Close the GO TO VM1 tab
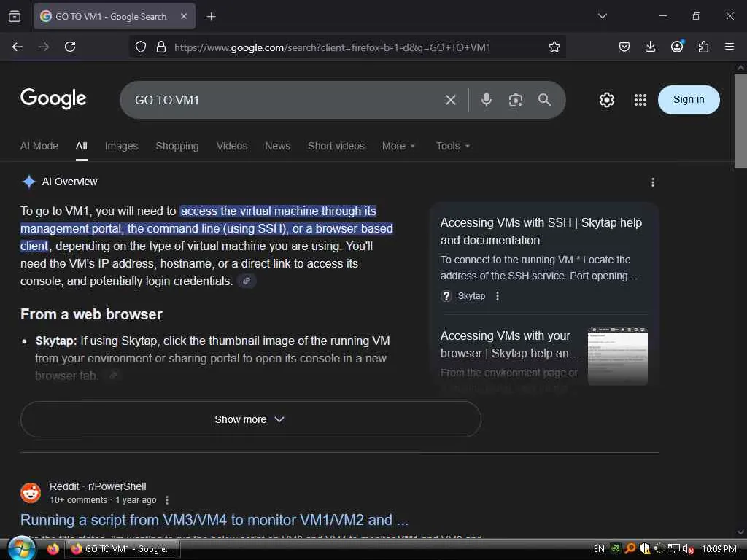Viewport: 747px width, 560px height. 184,16
